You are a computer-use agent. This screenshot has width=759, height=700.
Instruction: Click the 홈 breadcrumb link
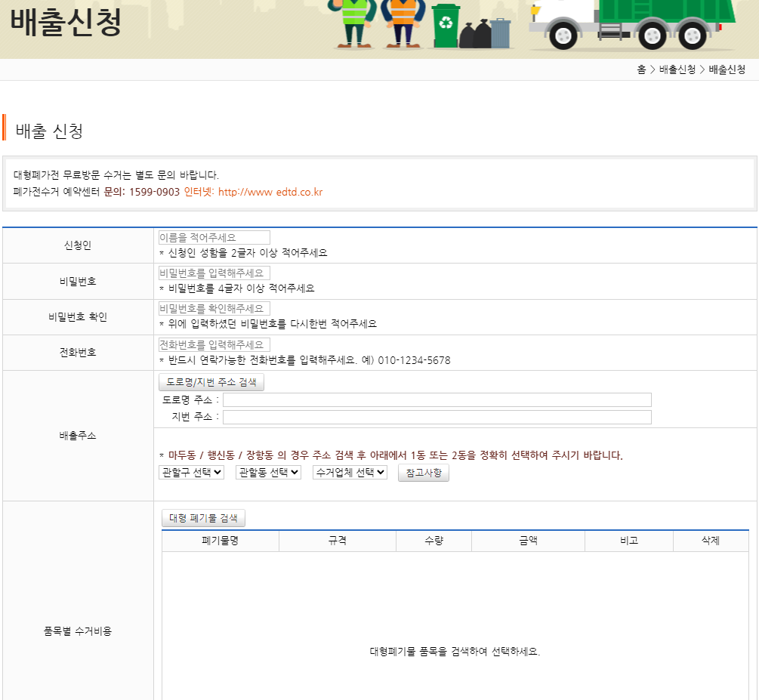(640, 69)
